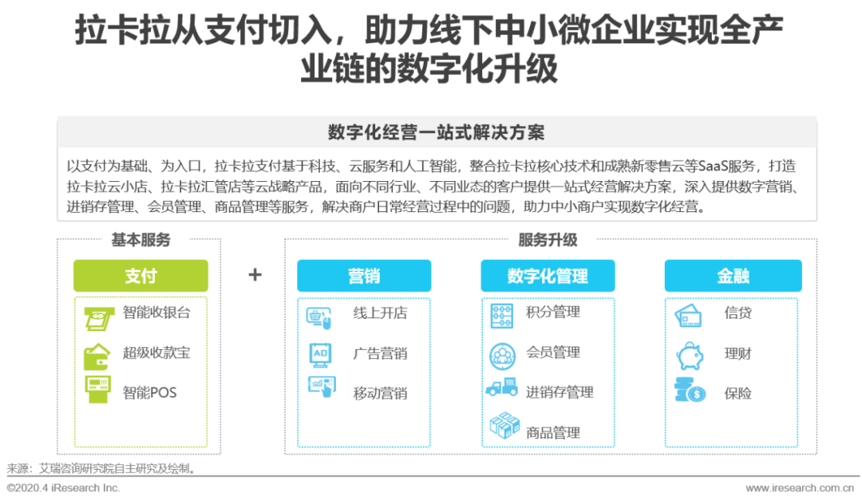Select the green 支付 header button
The height and width of the screenshot is (504, 862).
tap(140, 276)
